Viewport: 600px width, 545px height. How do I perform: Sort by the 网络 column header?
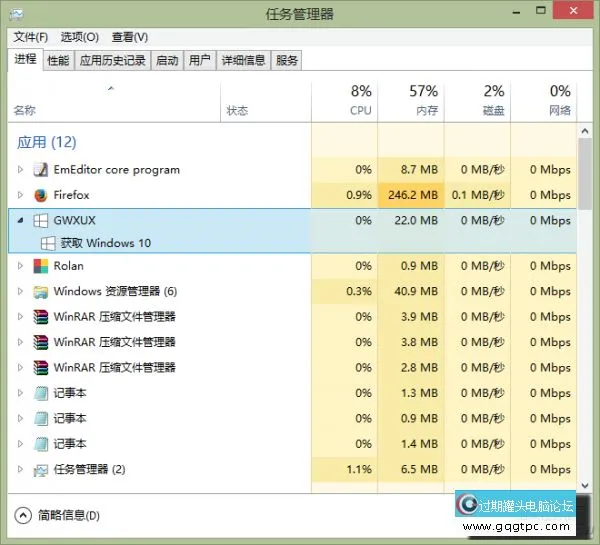coord(543,102)
